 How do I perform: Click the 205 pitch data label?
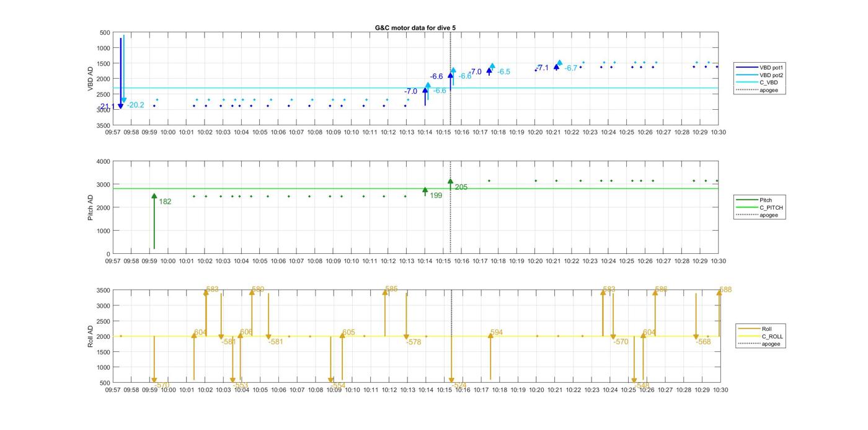click(x=461, y=187)
